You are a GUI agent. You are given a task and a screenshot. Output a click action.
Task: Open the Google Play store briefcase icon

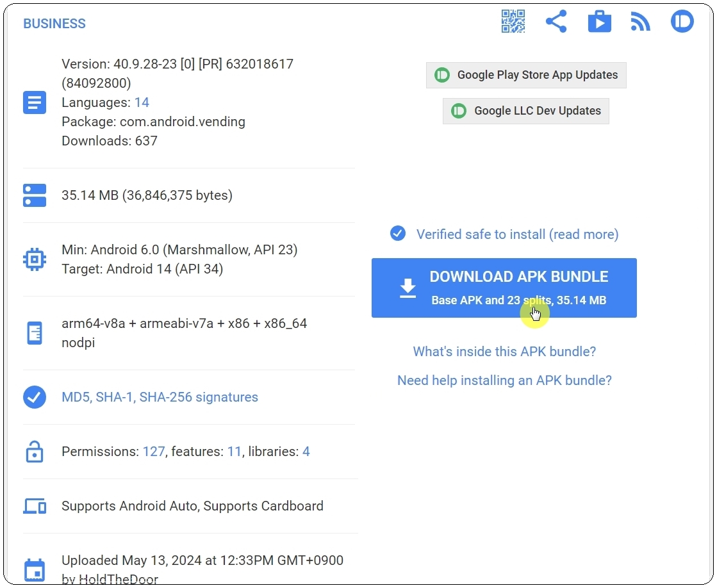click(600, 22)
